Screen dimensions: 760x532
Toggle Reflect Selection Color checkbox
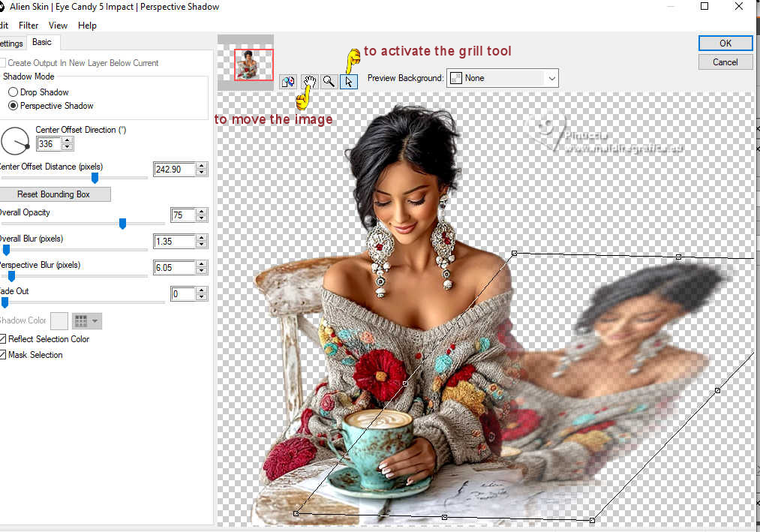click(x=2, y=339)
